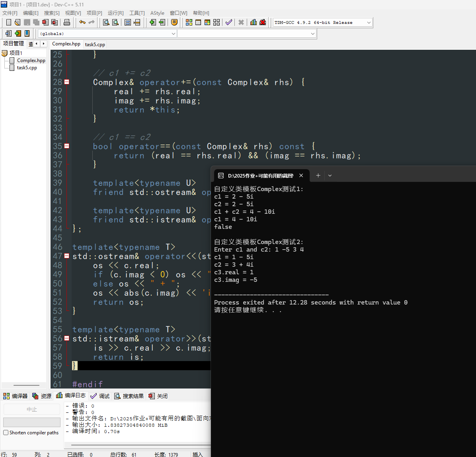Switch to the task5.cpp editor tab

click(95, 44)
